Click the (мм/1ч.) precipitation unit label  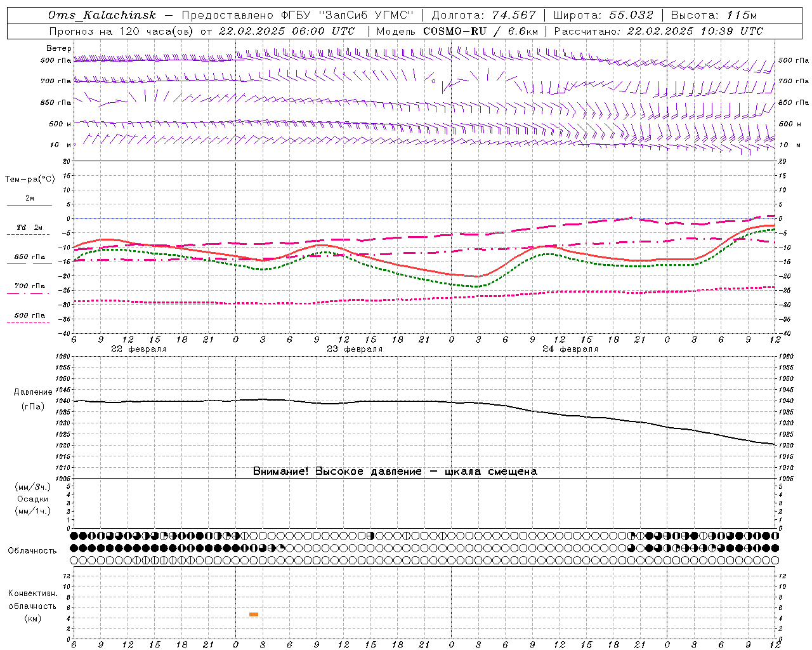32,511
